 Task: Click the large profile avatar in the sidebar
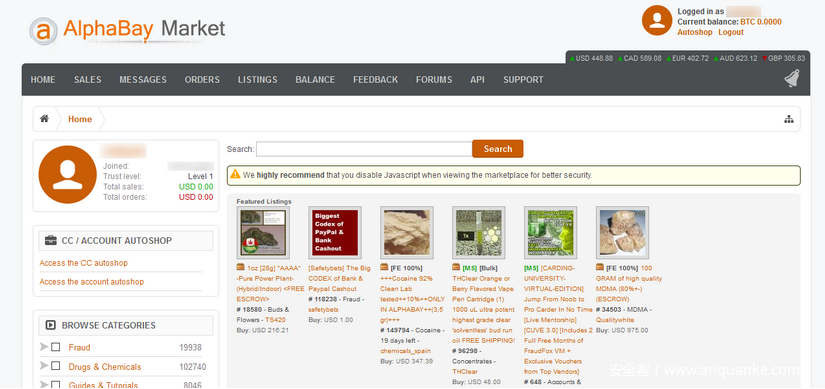click(67, 175)
